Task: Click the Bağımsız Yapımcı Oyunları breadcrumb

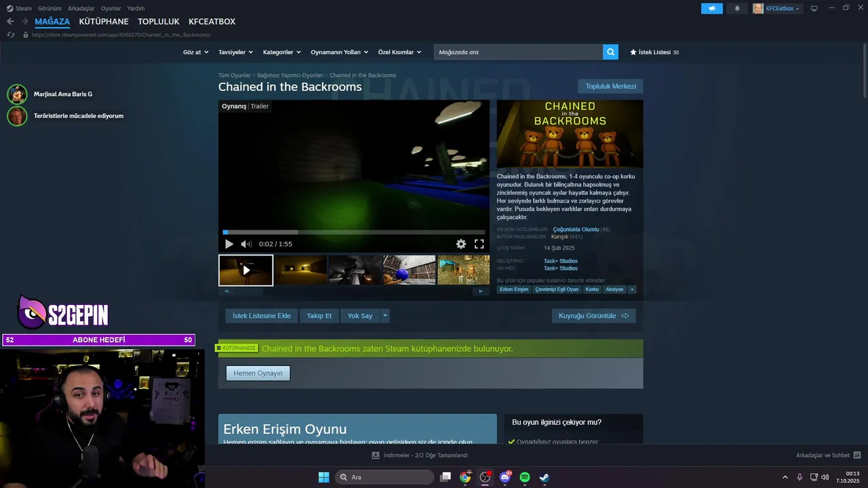Action: click(290, 75)
